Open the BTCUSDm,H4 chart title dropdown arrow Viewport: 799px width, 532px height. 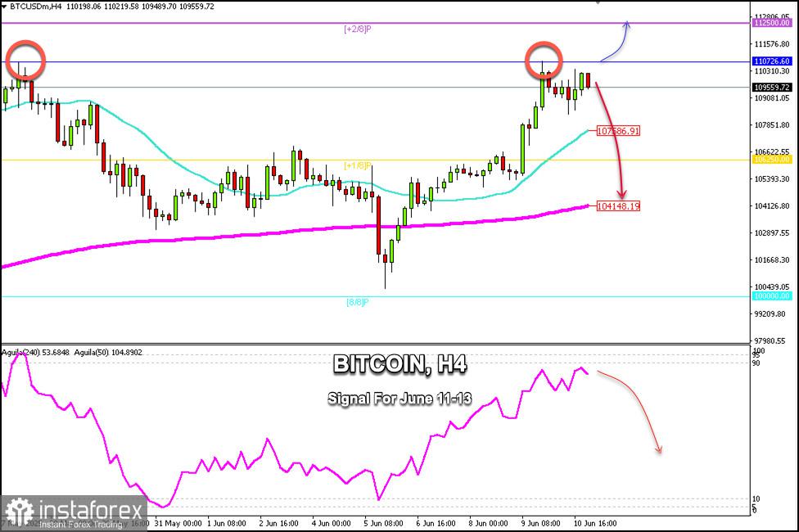[x=4, y=7]
